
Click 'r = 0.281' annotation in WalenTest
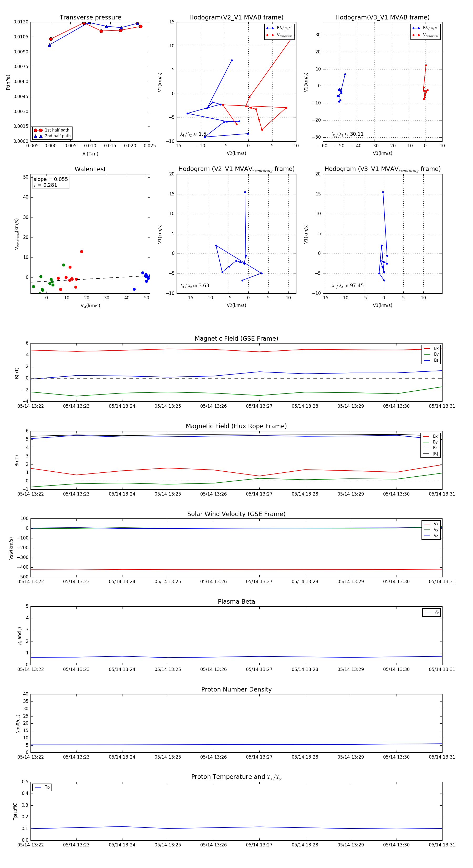(45, 185)
